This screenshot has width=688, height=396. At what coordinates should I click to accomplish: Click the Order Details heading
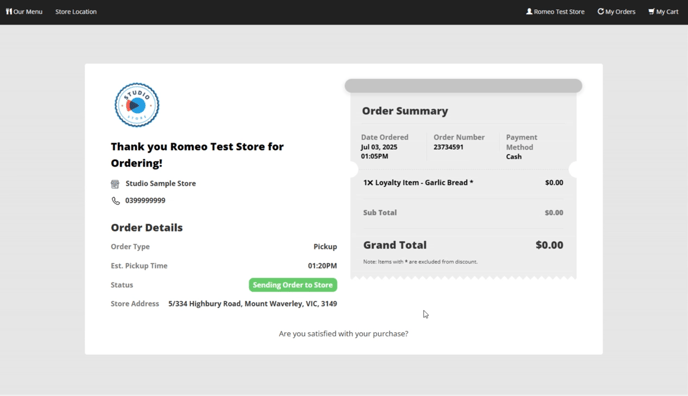147,228
